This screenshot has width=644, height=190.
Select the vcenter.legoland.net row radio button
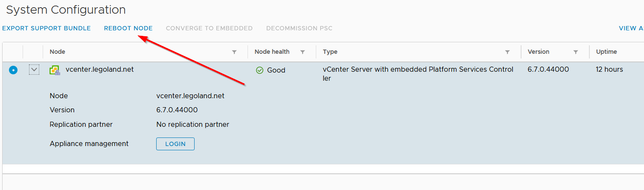[x=13, y=70]
